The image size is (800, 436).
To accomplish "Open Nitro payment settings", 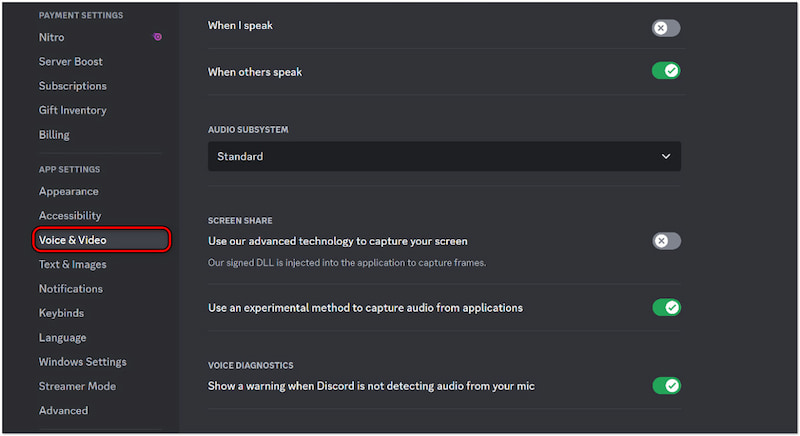I will pos(52,37).
